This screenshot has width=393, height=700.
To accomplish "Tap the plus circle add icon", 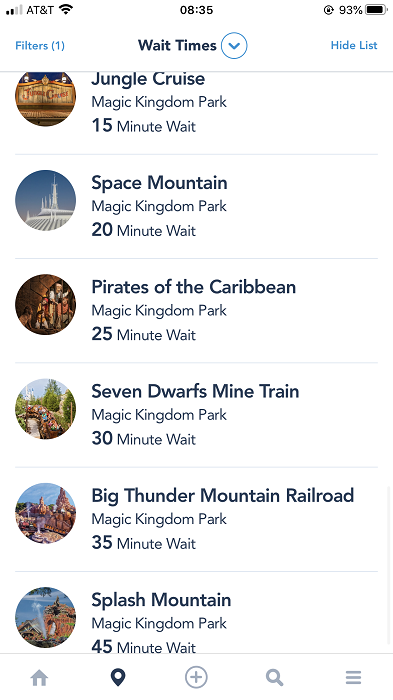I will point(196,677).
